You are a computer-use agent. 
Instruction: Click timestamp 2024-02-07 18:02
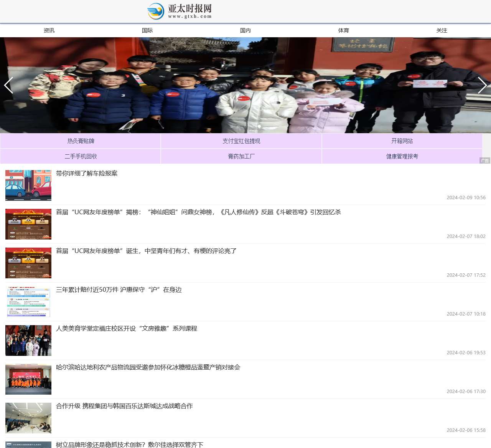pos(466,236)
